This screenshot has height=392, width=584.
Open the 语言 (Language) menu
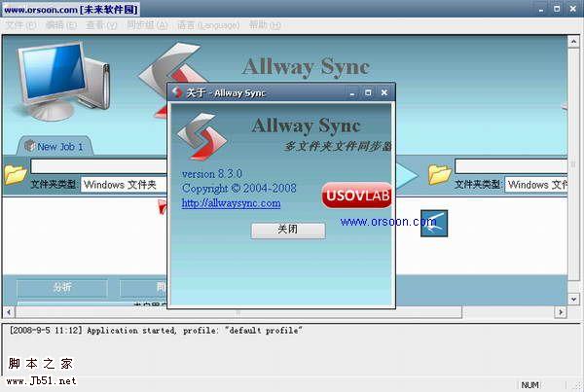(x=208, y=25)
